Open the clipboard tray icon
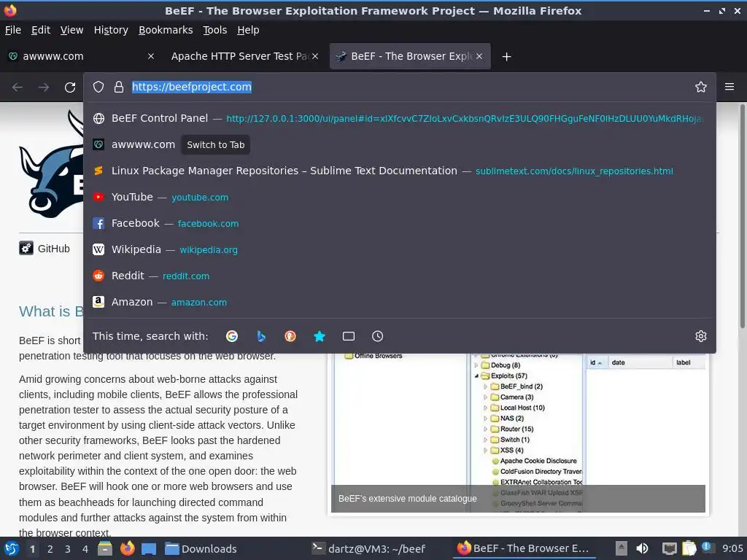The height and width of the screenshot is (560, 747). [x=689, y=548]
